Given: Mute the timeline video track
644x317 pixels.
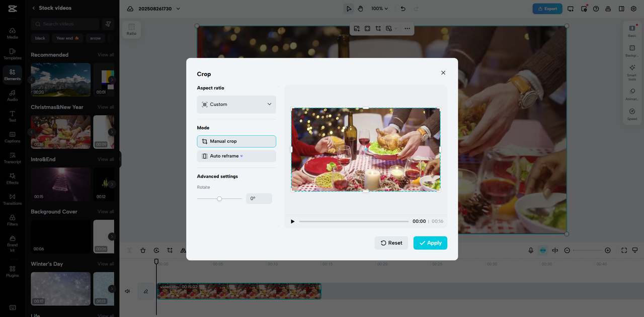Looking at the screenshot, I should point(128,291).
